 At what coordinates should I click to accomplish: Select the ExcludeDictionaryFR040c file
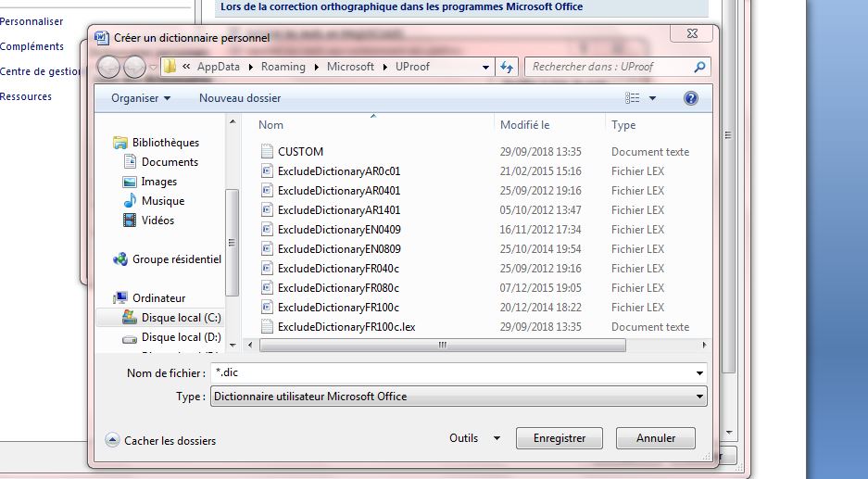click(338, 268)
